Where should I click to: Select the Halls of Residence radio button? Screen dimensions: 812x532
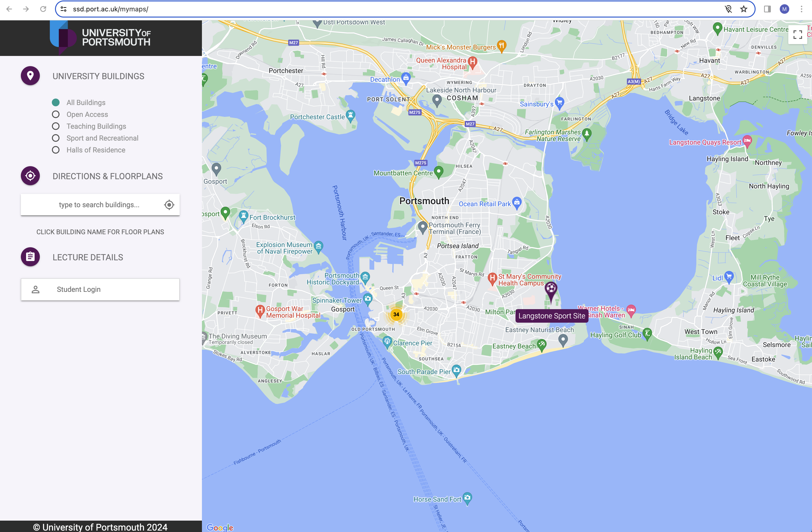pos(56,150)
